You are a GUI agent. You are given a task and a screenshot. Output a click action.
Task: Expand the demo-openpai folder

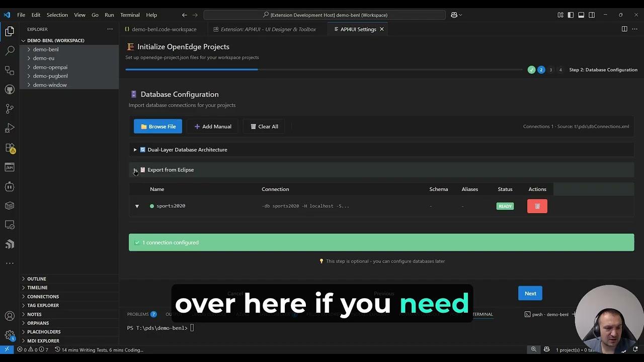tap(50, 67)
